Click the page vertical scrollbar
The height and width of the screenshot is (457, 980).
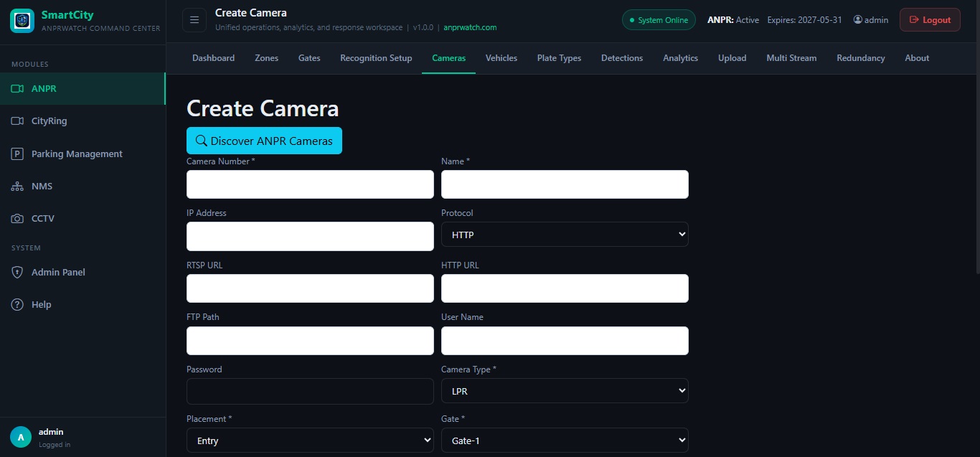976,136
